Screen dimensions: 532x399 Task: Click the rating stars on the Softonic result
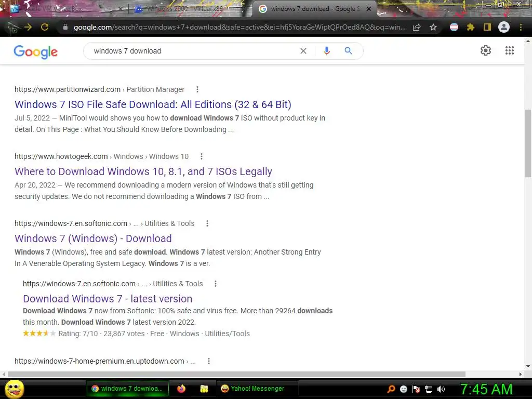[x=39, y=334]
